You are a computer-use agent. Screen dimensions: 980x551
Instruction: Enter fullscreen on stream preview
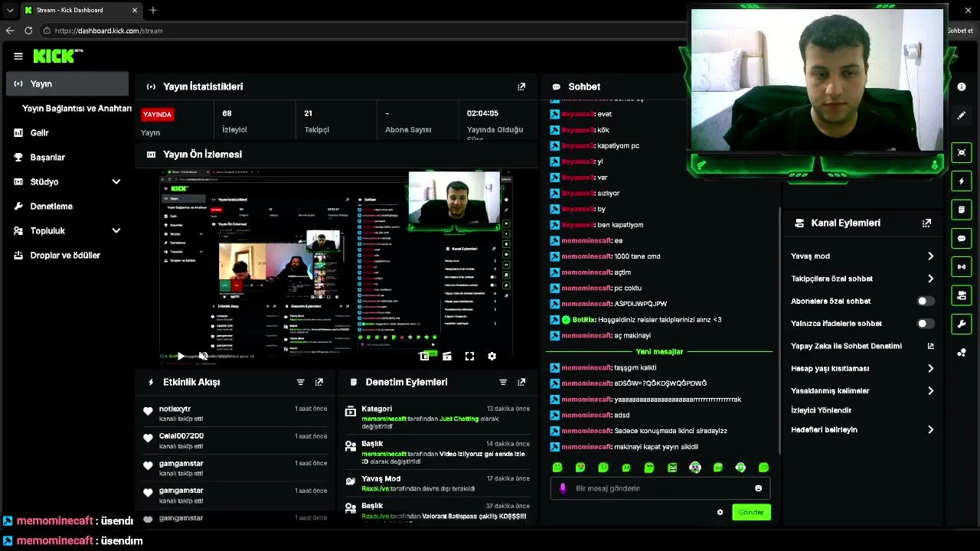(469, 356)
